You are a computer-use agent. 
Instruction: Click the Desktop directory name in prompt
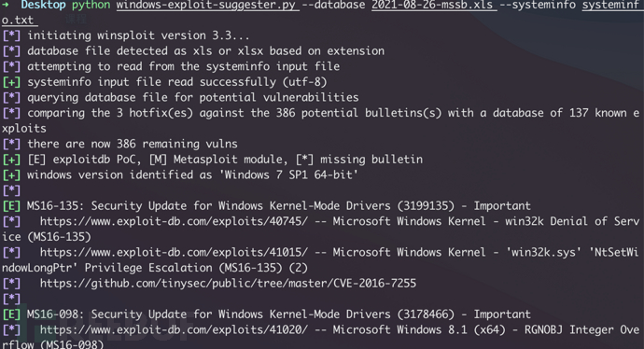(x=43, y=6)
